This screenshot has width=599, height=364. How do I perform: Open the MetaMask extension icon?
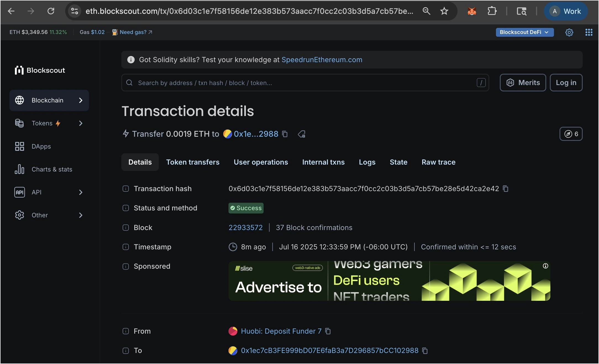click(472, 11)
